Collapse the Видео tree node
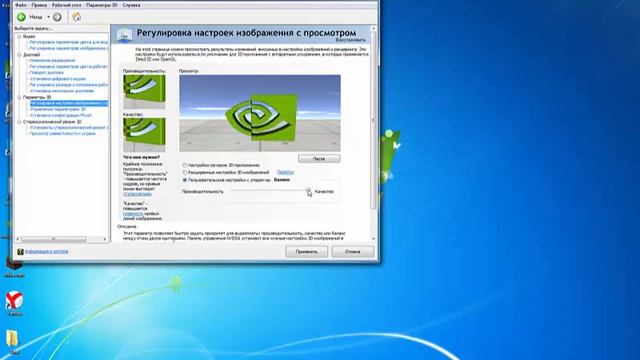 19,36
